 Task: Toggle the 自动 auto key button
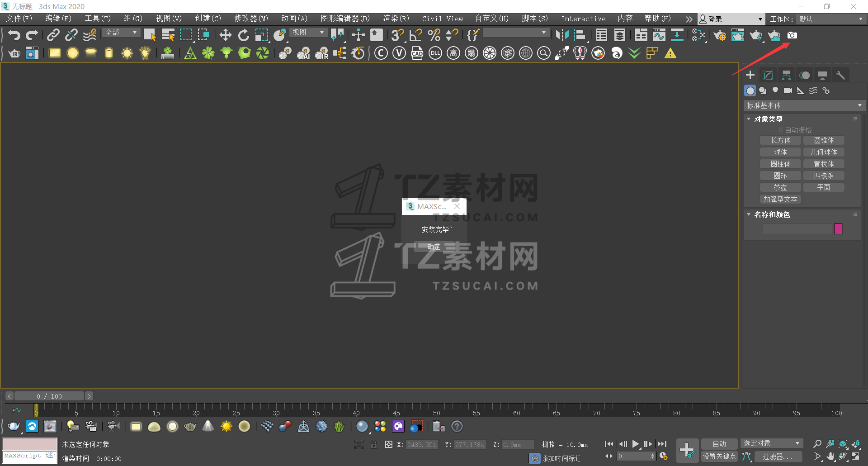coord(719,444)
